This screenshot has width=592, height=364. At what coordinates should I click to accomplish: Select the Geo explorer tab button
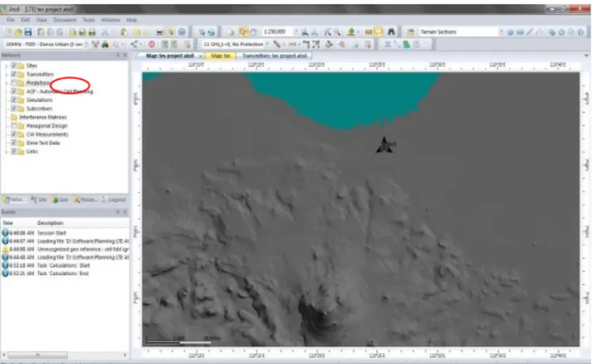[x=60, y=200]
